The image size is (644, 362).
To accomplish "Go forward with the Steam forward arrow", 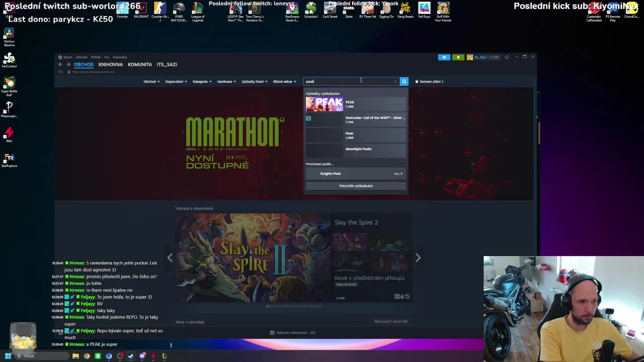I will point(68,64).
